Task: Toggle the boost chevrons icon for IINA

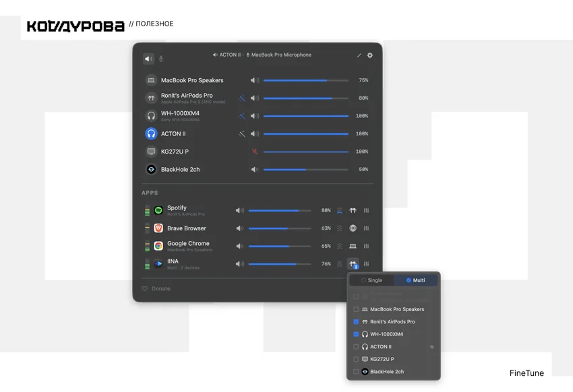Action: click(x=340, y=264)
